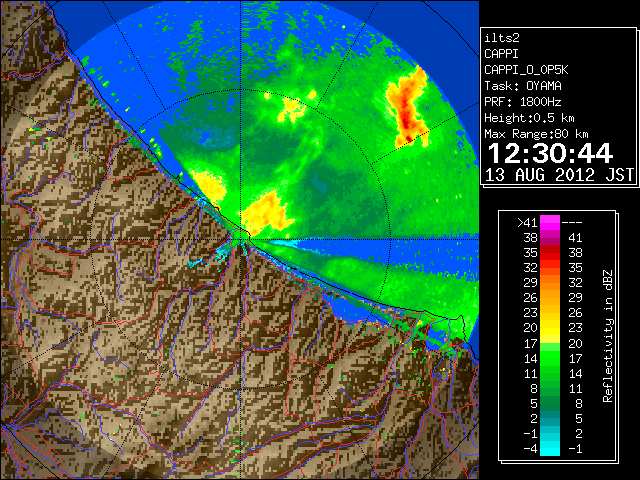Screen dimensions: 640x480
Task: Pick the yellow band of the legend
Action: [x=550, y=328]
